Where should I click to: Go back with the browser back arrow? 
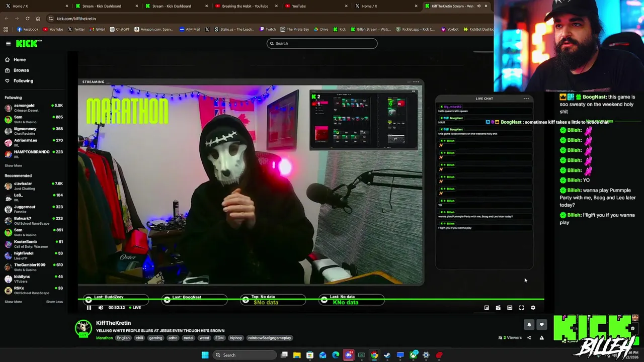coord(6,19)
